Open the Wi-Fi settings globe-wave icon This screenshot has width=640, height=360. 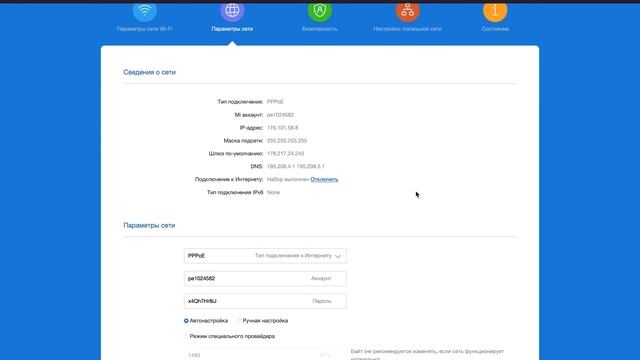pos(144,11)
